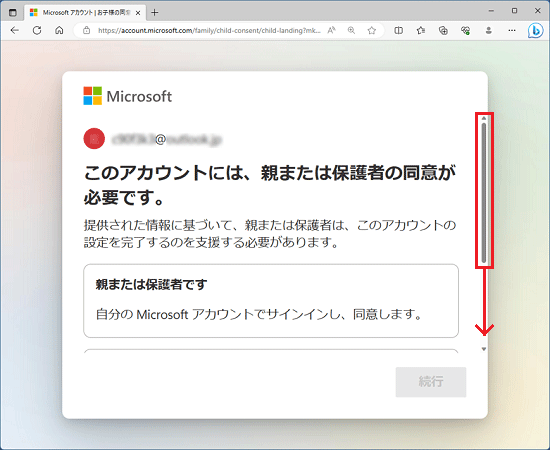Open a new browser tab
This screenshot has height=450, width=550.
(154, 13)
